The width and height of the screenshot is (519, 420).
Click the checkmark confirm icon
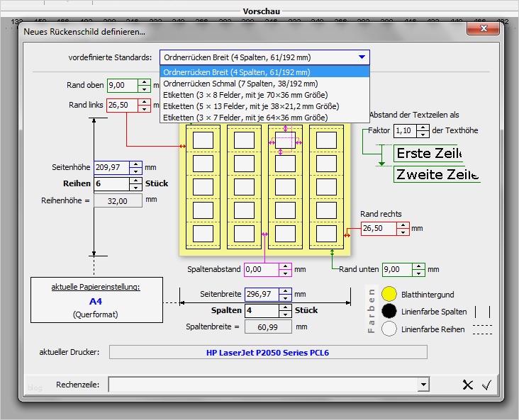[x=486, y=385]
